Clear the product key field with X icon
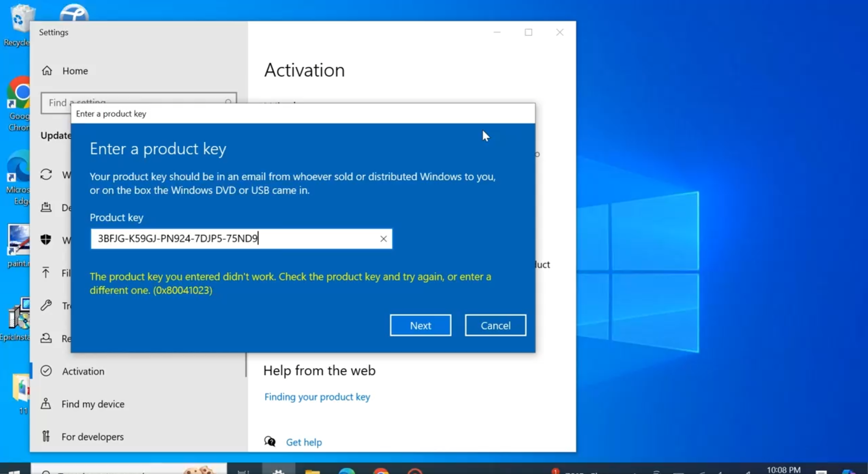Image resolution: width=868 pixels, height=474 pixels. click(x=383, y=239)
